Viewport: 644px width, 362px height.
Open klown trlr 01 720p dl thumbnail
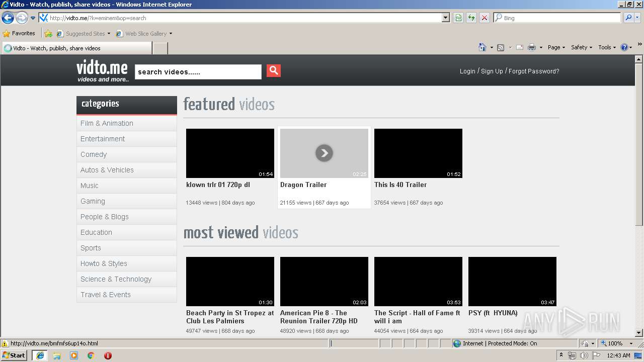pos(230,153)
